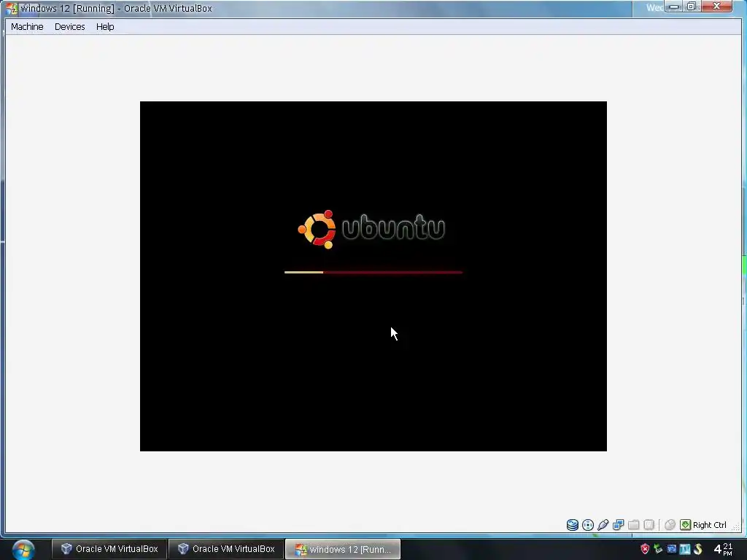Image resolution: width=747 pixels, height=560 pixels.
Task: Click the mouse integration status icon
Action: (x=670, y=525)
